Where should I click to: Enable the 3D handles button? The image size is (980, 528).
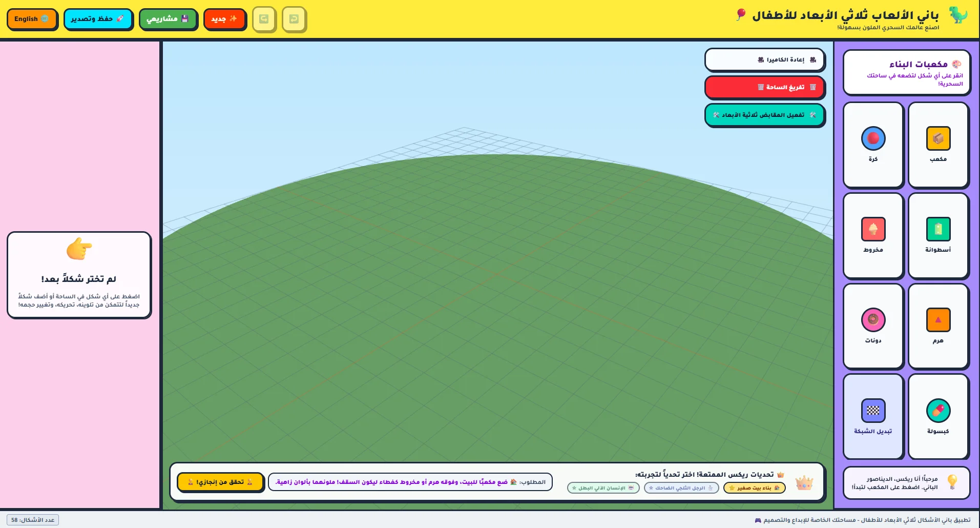(x=764, y=115)
